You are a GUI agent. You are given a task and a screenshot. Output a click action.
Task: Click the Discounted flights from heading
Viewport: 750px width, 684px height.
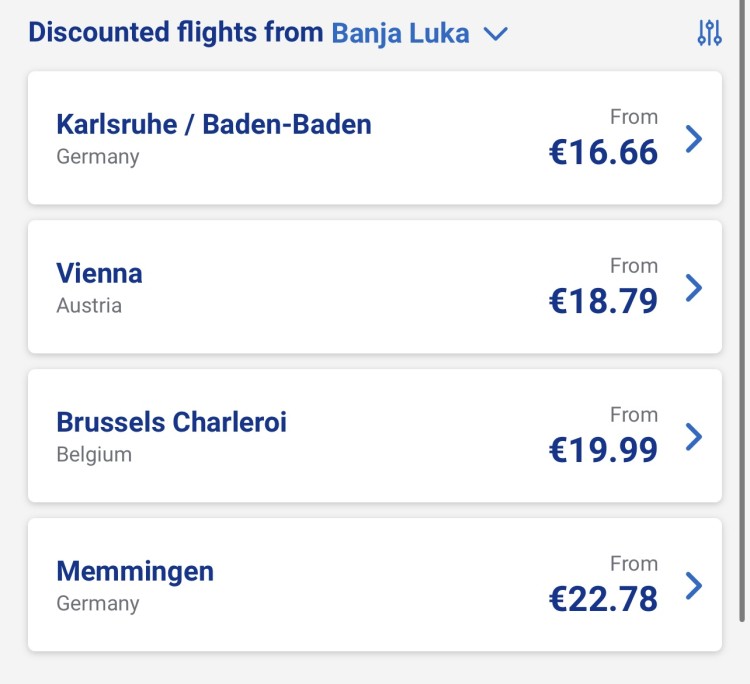[x=176, y=33]
